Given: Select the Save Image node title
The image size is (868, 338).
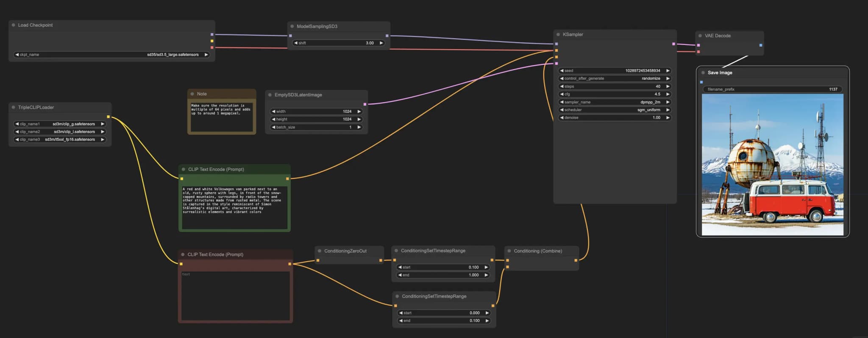Looking at the screenshot, I should (x=720, y=73).
